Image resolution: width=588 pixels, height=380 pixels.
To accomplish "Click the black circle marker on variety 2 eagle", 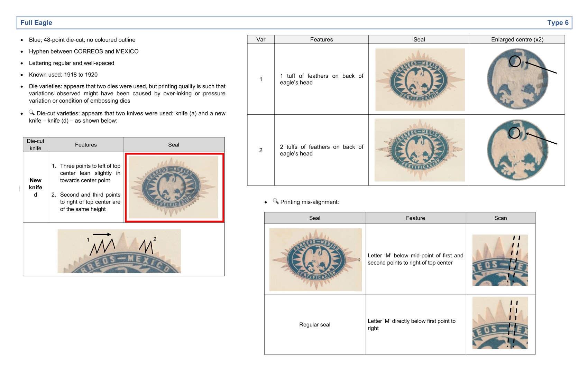I will point(514,133).
